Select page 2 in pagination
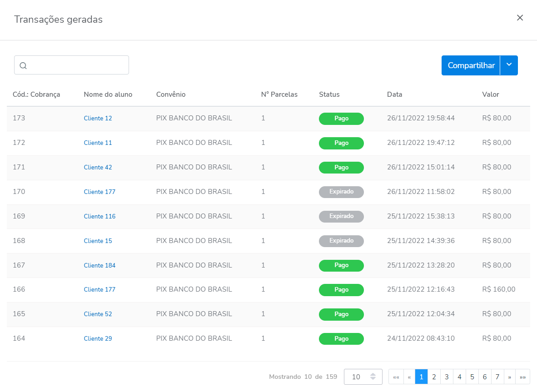 [434, 377]
